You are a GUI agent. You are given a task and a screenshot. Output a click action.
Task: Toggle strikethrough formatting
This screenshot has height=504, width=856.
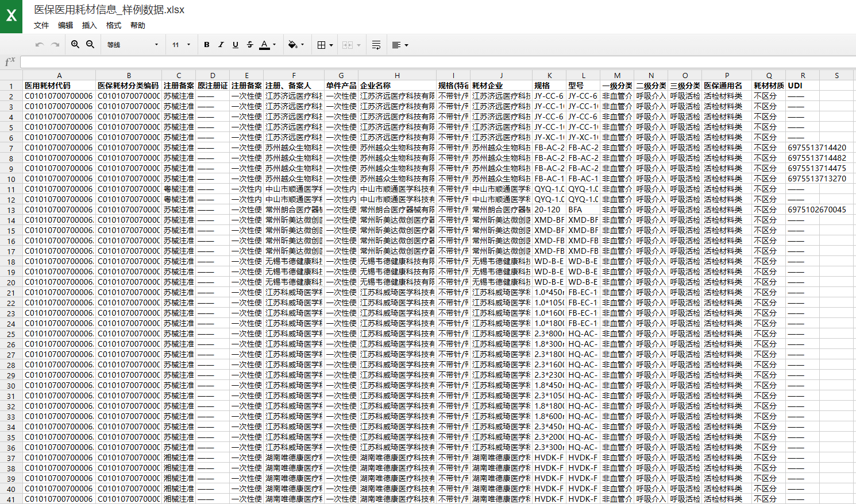pyautogui.click(x=250, y=45)
